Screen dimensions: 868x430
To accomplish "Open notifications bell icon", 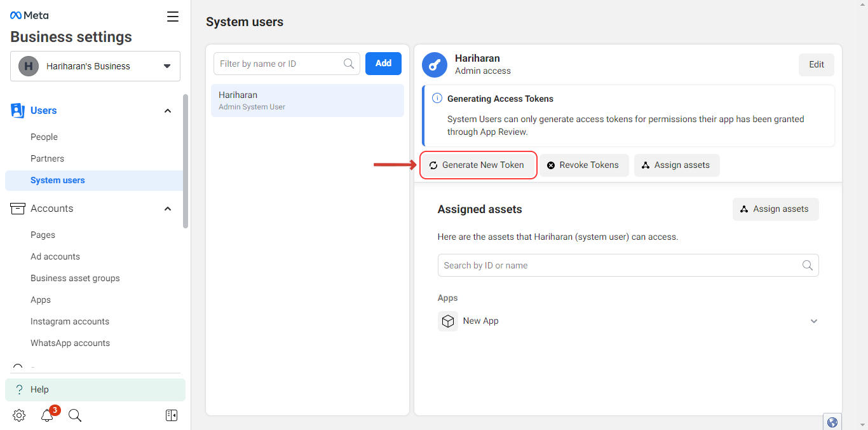I will (47, 415).
